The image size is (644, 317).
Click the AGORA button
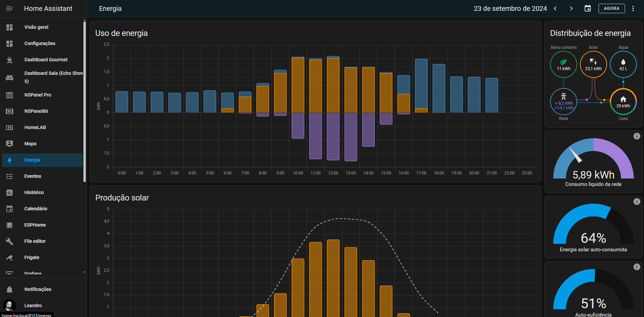[x=611, y=8]
